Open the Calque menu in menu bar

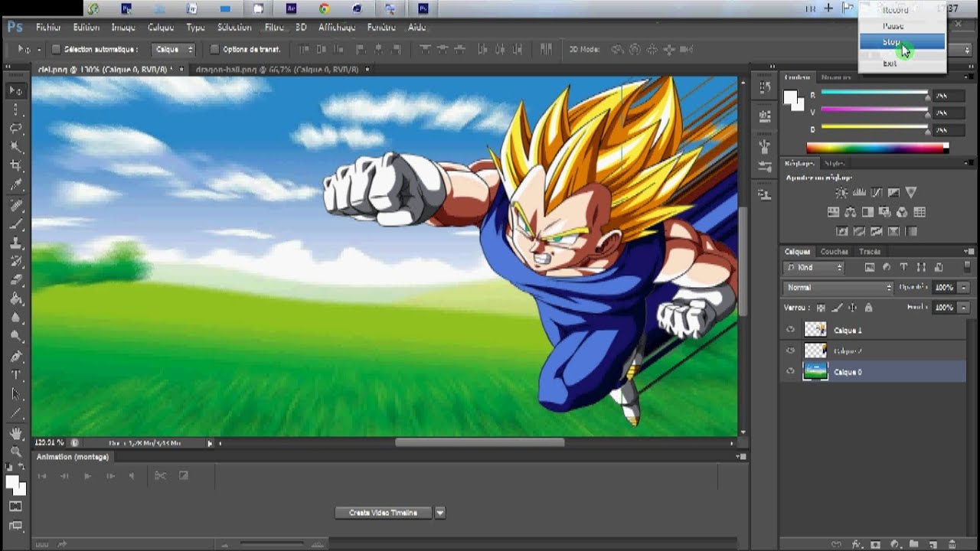[161, 28]
